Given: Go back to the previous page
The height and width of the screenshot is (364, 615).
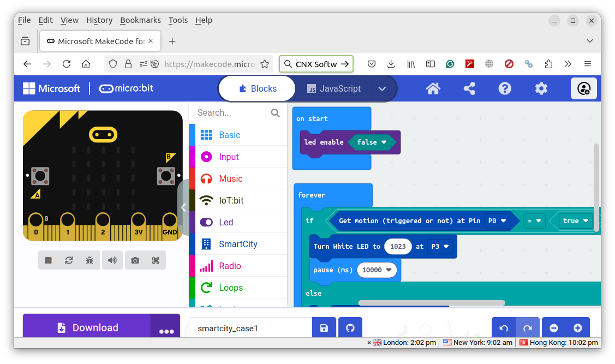Looking at the screenshot, I should point(27,64).
